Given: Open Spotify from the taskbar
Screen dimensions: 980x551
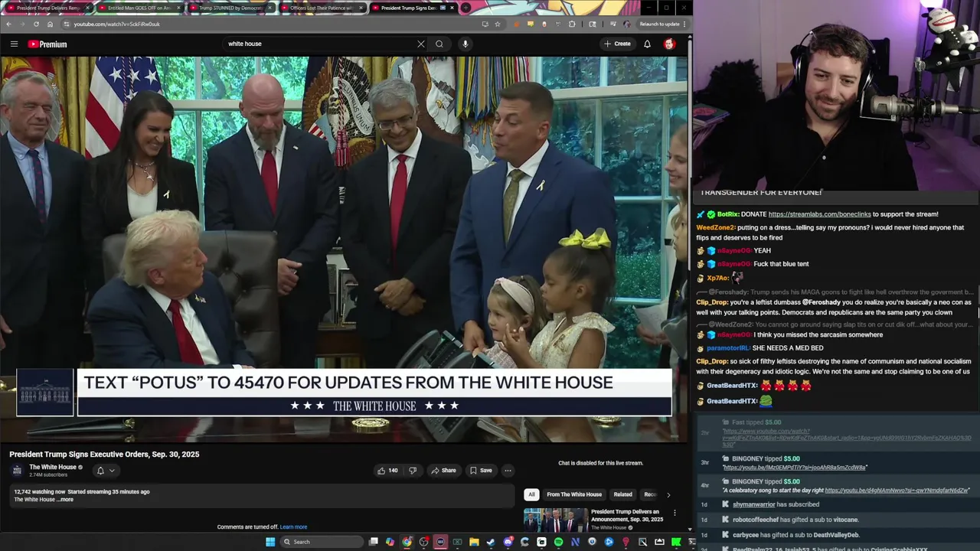Looking at the screenshot, I should (x=558, y=542).
